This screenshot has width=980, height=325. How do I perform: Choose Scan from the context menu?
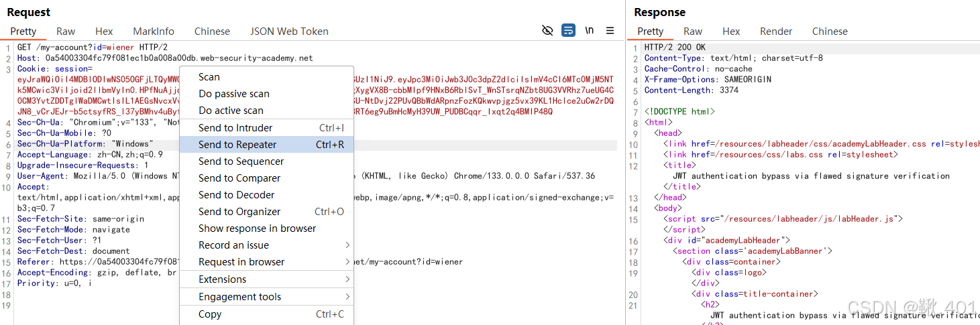click(x=266, y=77)
